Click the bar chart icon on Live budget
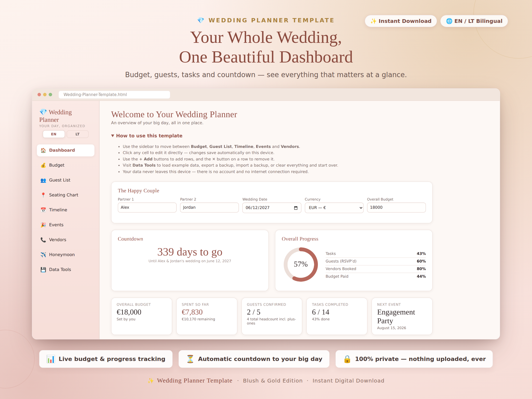The image size is (532, 399). 51,359
